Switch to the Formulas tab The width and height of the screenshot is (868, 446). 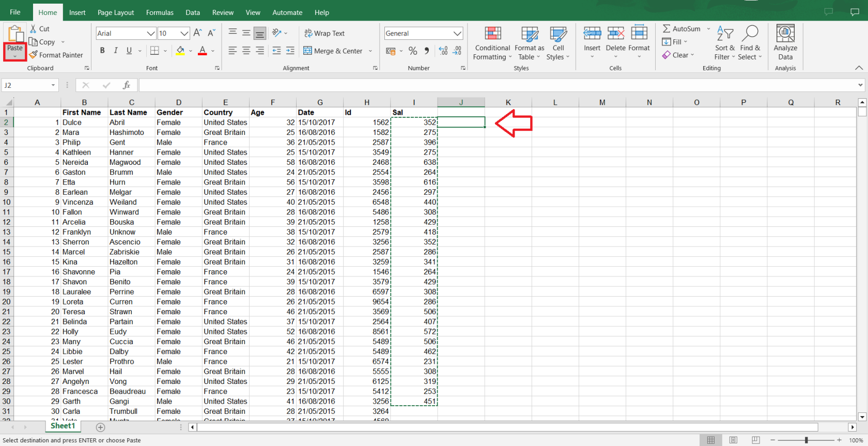click(160, 12)
